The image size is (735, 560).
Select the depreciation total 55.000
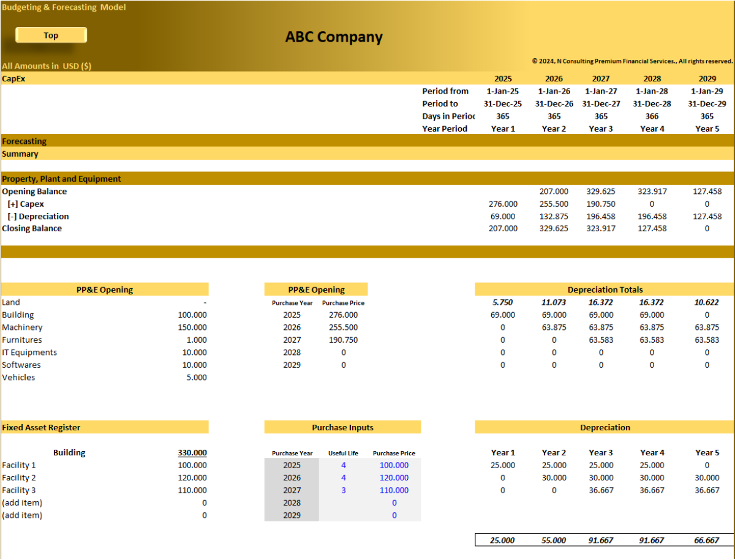pyautogui.click(x=554, y=540)
